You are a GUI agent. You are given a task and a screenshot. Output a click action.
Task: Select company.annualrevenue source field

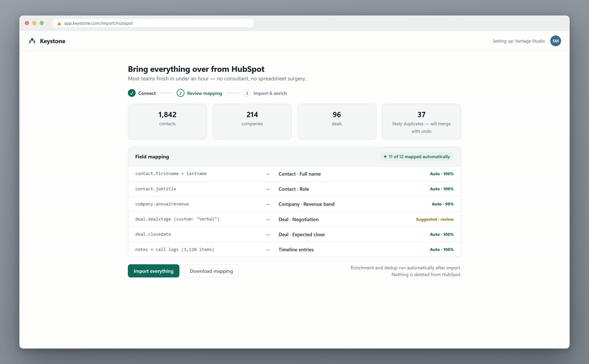[x=162, y=204]
